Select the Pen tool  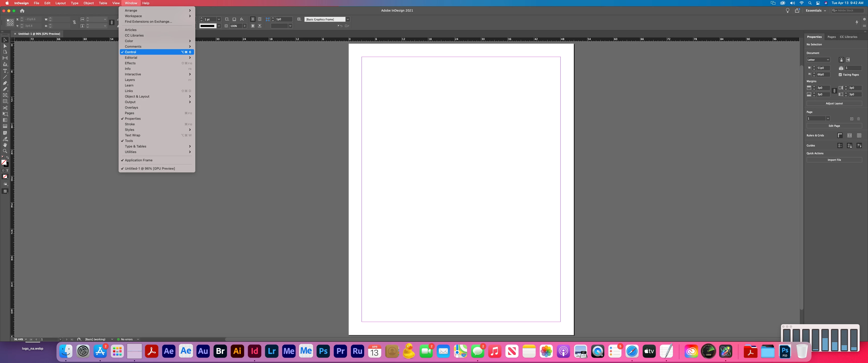tap(5, 83)
